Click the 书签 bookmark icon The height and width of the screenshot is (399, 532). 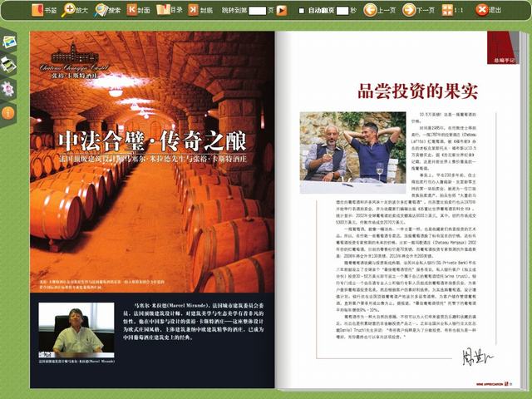pos(37,10)
